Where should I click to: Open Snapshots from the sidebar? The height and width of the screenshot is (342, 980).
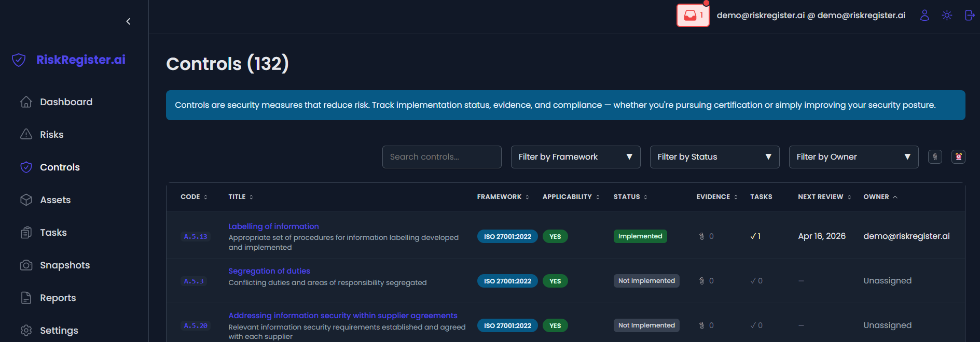tap(64, 265)
